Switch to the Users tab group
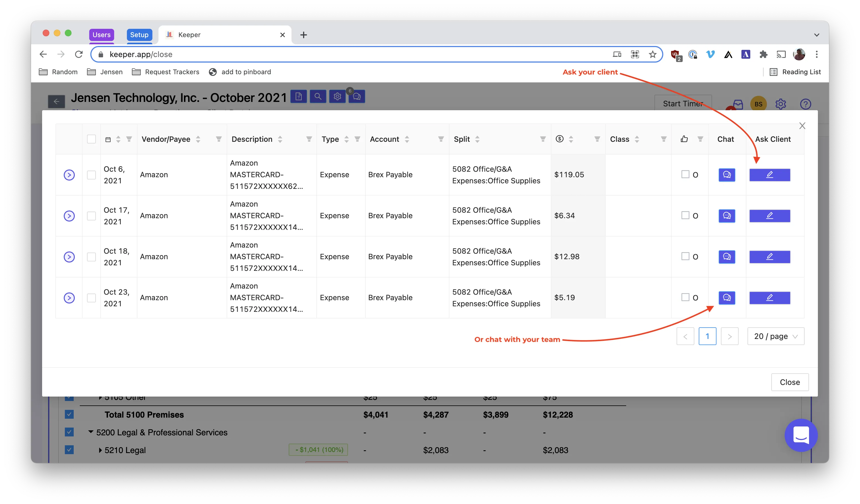 [101, 34]
